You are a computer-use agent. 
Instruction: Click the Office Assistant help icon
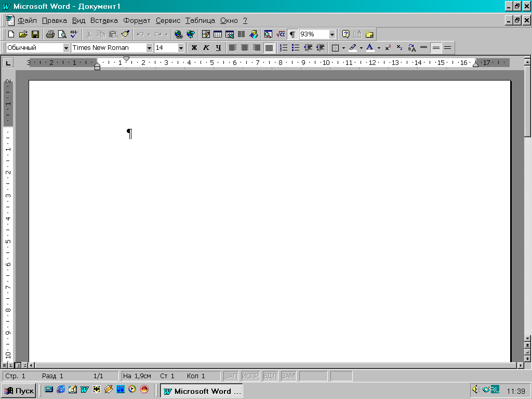pos(345,34)
